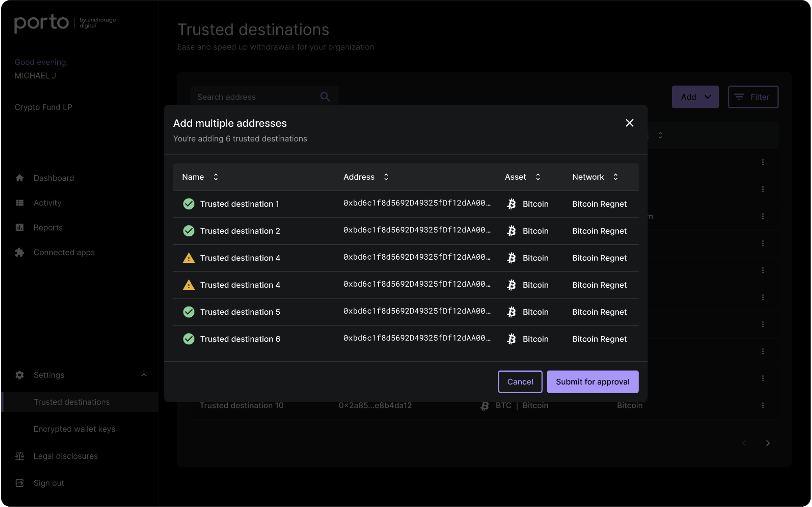Close the Add multiple addresses dialog
The image size is (812, 507).
tap(629, 123)
